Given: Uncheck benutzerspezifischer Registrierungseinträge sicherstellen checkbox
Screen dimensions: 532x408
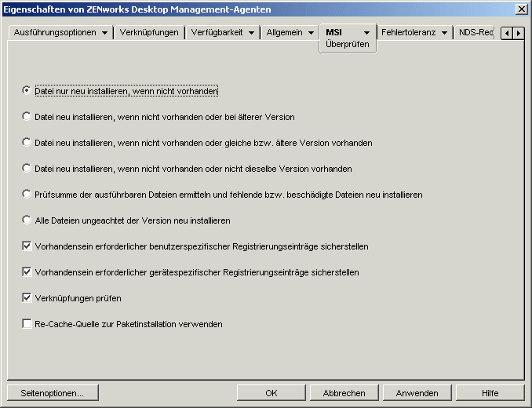Looking at the screenshot, I should coord(27,246).
